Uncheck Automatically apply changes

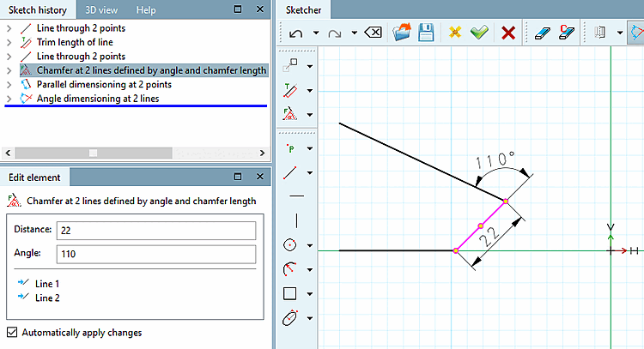[x=12, y=332]
